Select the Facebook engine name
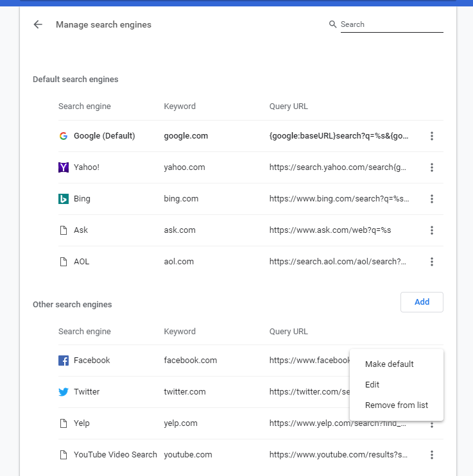 pos(92,361)
